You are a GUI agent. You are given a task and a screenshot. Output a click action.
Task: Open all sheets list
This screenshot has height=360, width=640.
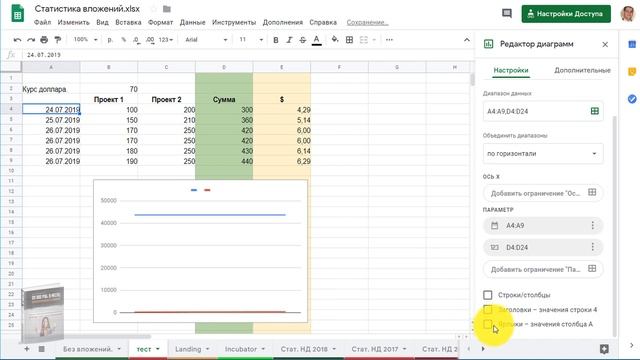point(42,349)
